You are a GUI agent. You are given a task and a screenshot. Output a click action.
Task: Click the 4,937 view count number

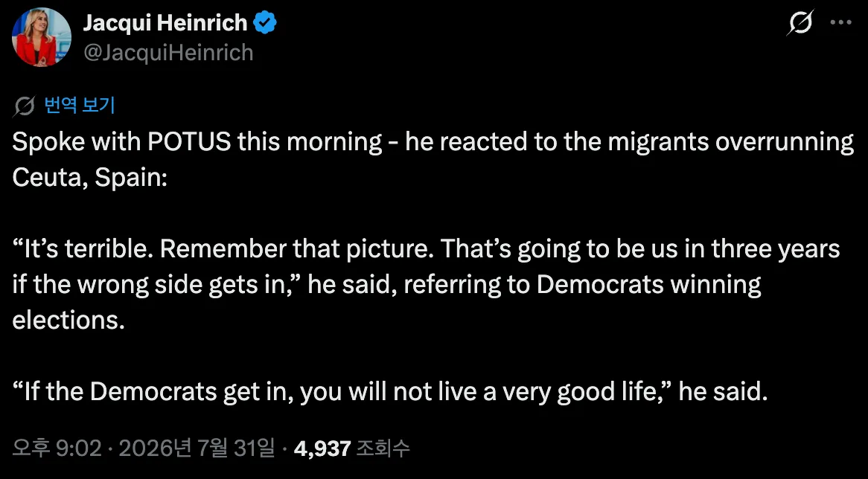click(x=322, y=448)
